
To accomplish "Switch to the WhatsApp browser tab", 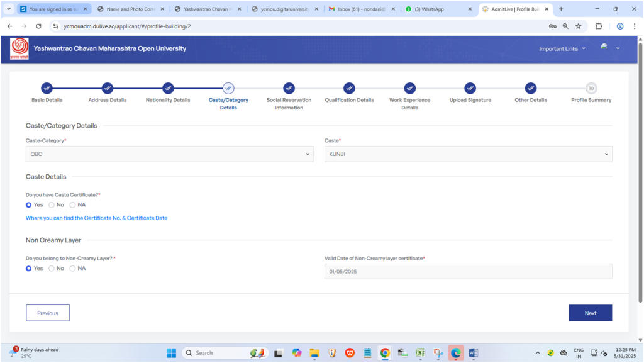I will pos(435,9).
